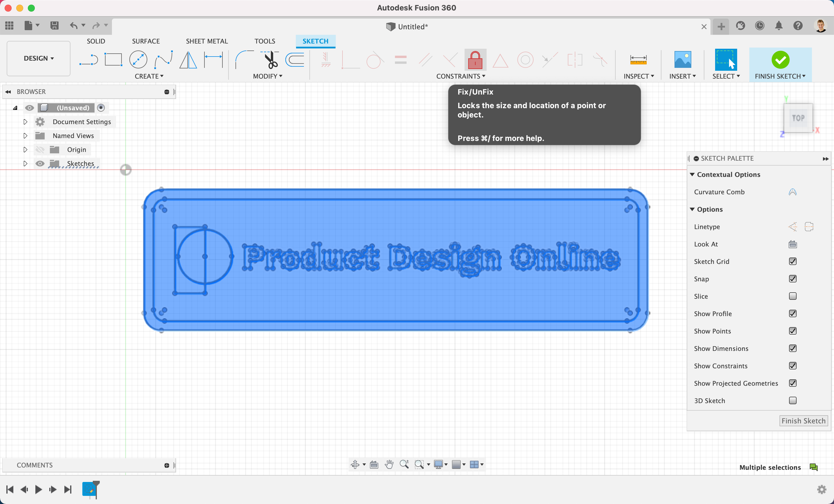
Task: Open the CONSTRAINTS dropdown menu
Action: [460, 77]
